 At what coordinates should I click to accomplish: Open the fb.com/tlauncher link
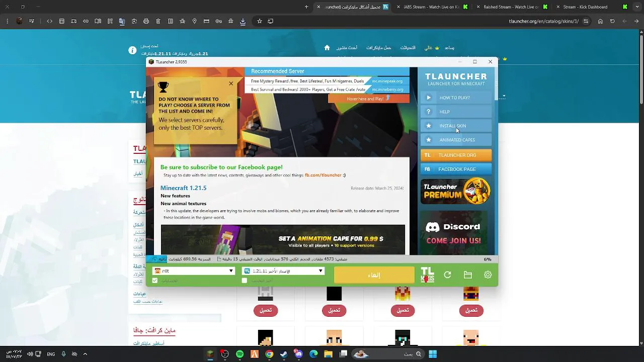pos(323,175)
